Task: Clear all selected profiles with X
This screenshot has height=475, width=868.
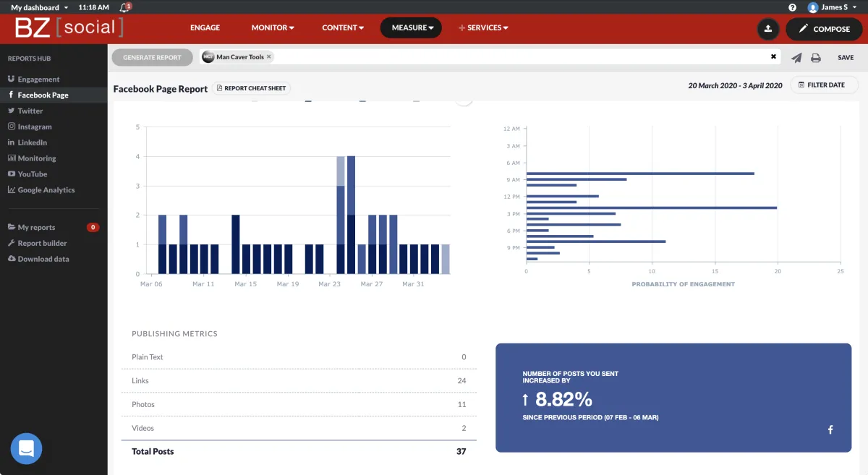Action: tap(773, 56)
